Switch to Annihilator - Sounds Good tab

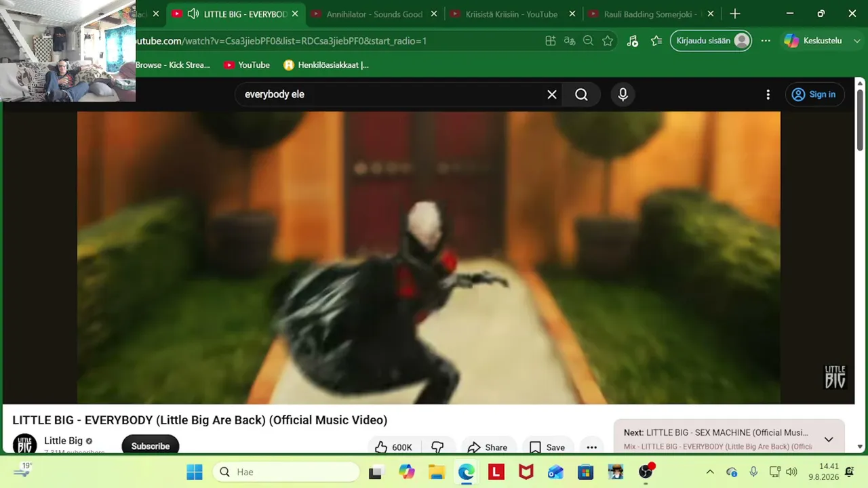[x=374, y=14]
